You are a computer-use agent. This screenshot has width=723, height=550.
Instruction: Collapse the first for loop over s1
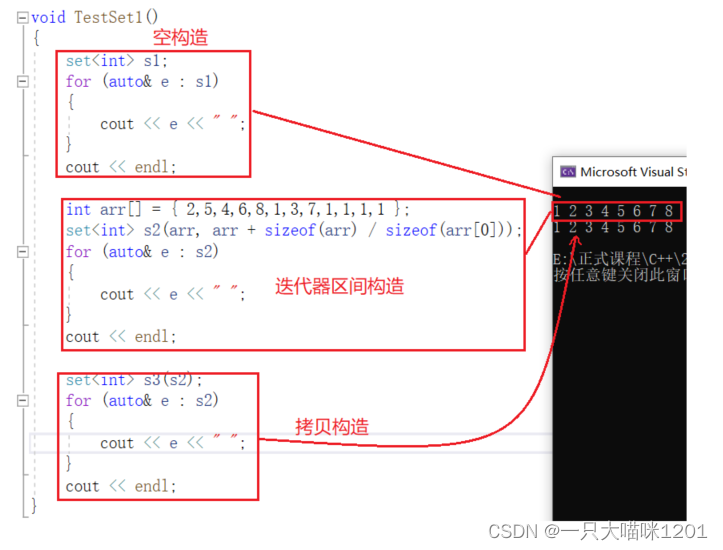tap(22, 82)
